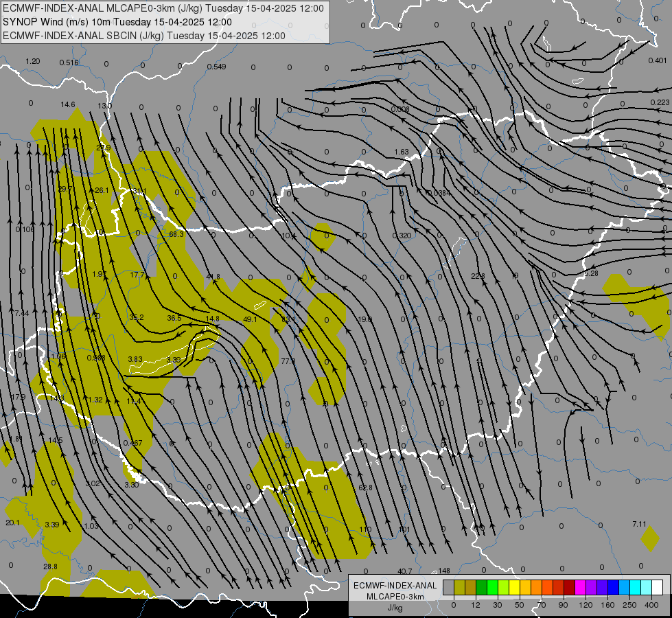Click the map value 0.401
672x618 pixels.
point(658,60)
